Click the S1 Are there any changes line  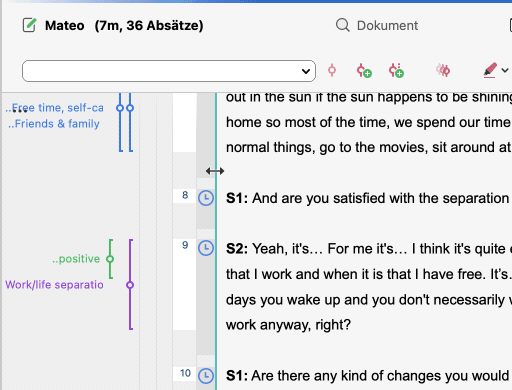pos(369,376)
